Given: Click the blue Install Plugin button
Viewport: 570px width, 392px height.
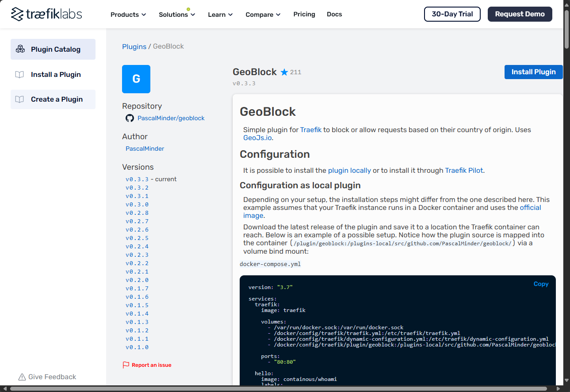Looking at the screenshot, I should click(x=533, y=72).
